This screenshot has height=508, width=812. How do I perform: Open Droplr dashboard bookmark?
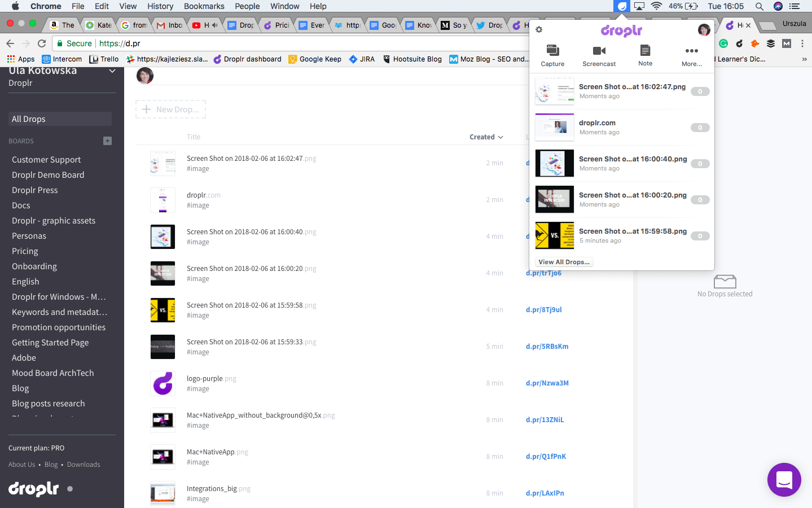pyautogui.click(x=247, y=59)
